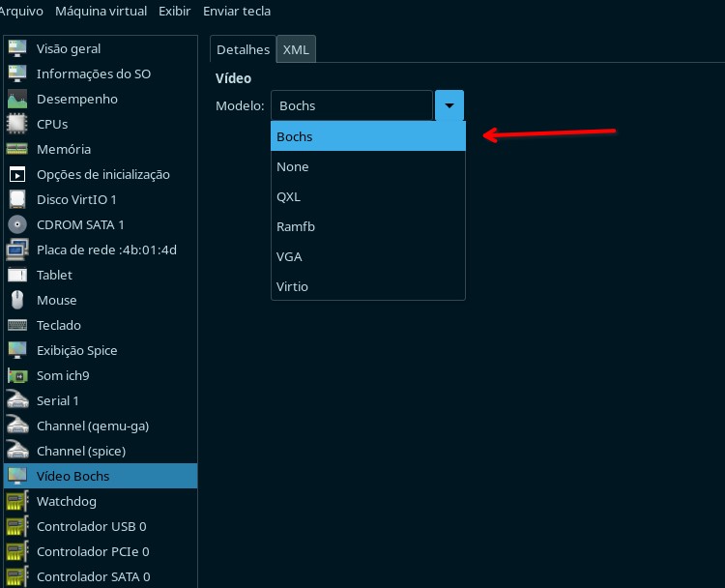
Task: Choose QXL as the video model
Action: (368, 196)
